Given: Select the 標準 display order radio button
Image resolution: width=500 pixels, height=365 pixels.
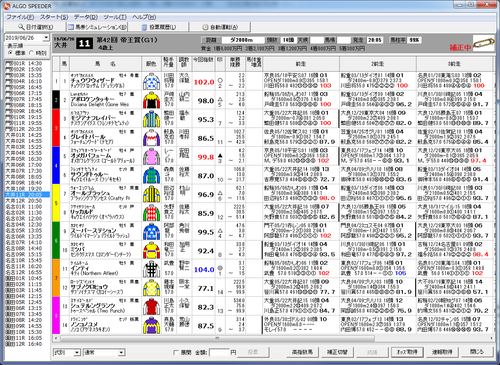Looking at the screenshot, I should click(x=11, y=53).
